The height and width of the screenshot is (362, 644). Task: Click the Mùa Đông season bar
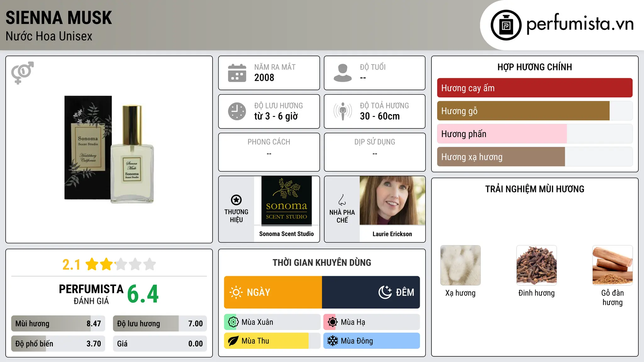(372, 341)
